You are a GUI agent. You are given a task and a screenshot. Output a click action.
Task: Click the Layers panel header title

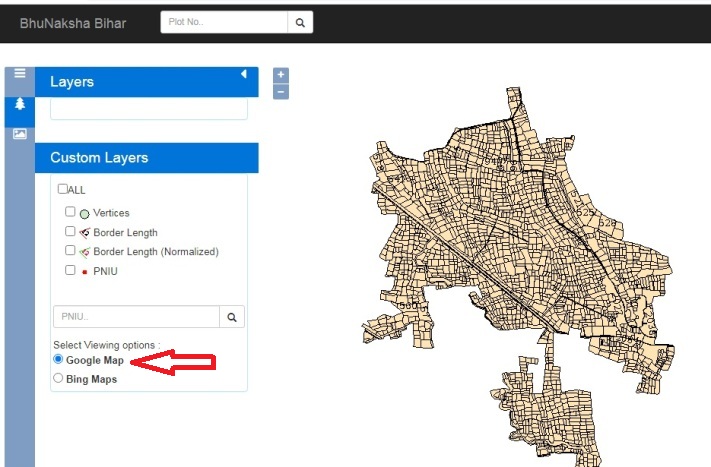[72, 82]
